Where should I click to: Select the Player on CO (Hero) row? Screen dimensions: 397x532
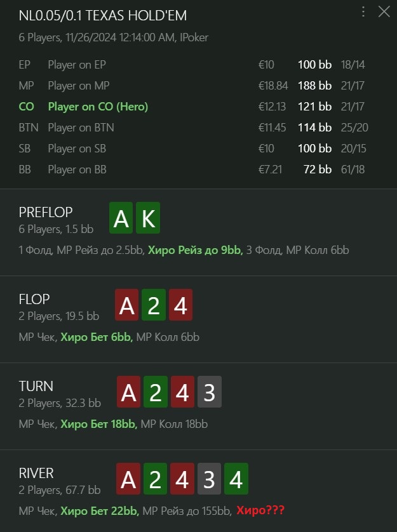(x=98, y=107)
